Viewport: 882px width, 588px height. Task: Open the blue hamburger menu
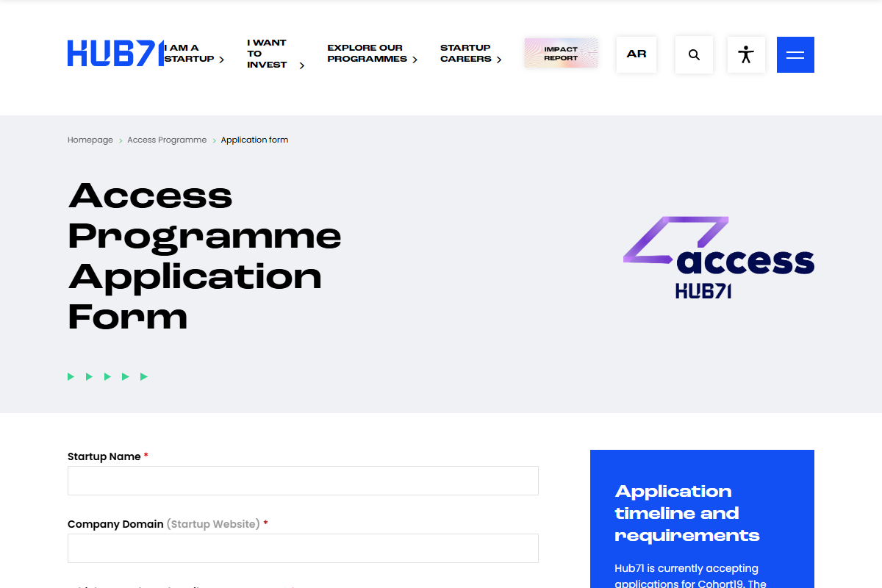click(x=795, y=54)
